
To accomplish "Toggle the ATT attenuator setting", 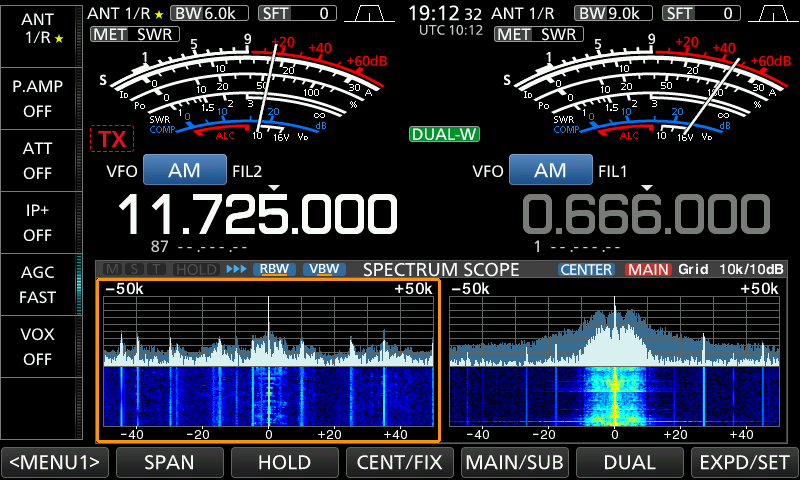I will [x=41, y=161].
